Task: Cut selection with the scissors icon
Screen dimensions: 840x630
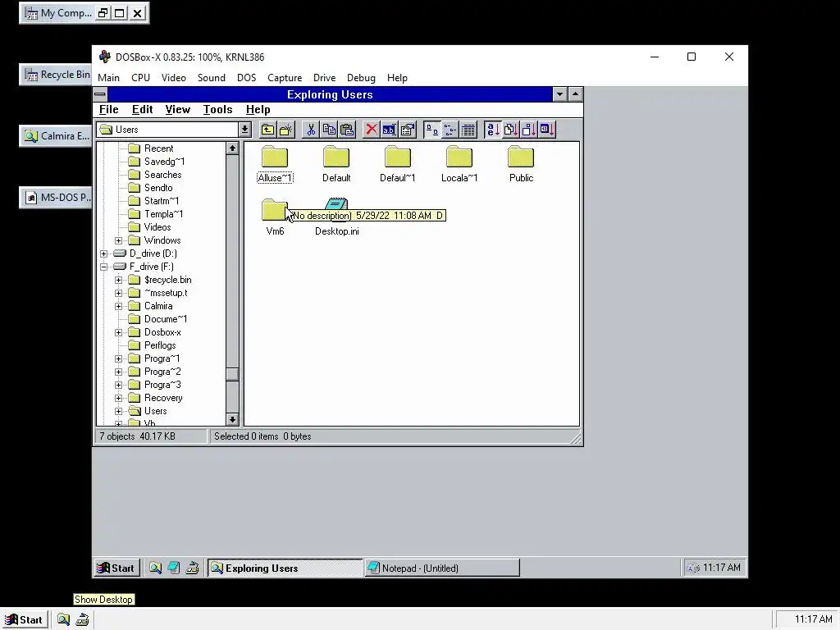Action: (311, 130)
